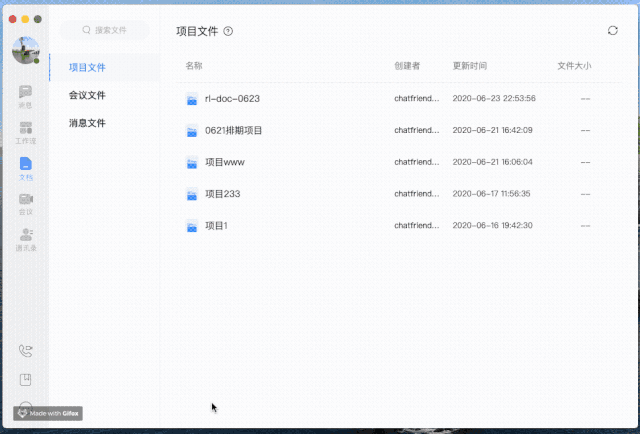Open the 通讯录 contacts sidebar icon
The height and width of the screenshot is (434, 640).
click(25, 238)
